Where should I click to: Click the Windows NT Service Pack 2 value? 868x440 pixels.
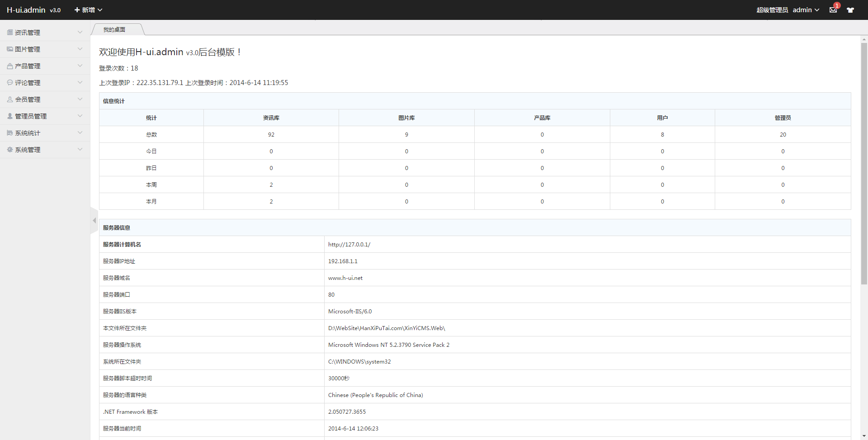(x=389, y=345)
